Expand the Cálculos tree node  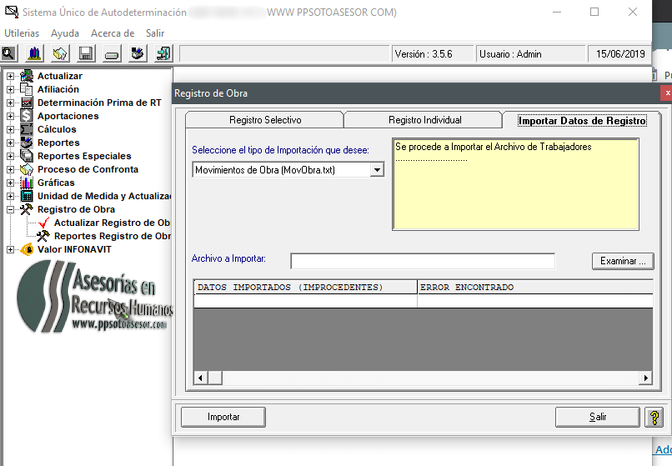pyautogui.click(x=10, y=129)
